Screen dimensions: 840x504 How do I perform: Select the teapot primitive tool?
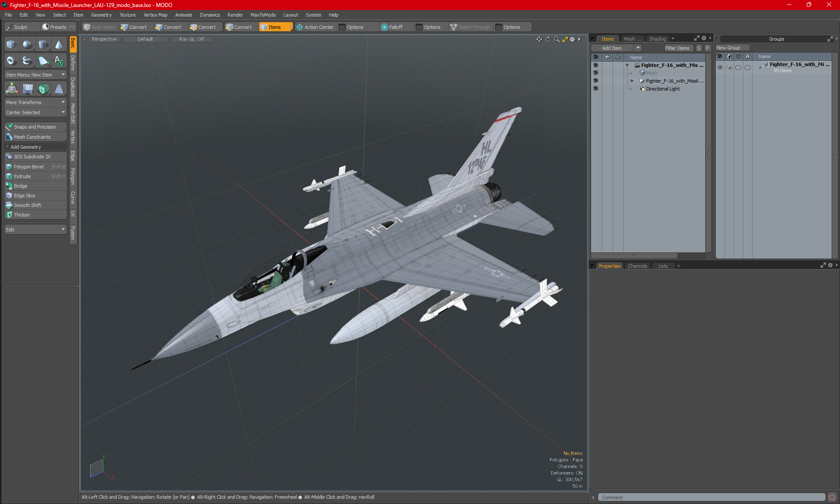click(x=27, y=60)
